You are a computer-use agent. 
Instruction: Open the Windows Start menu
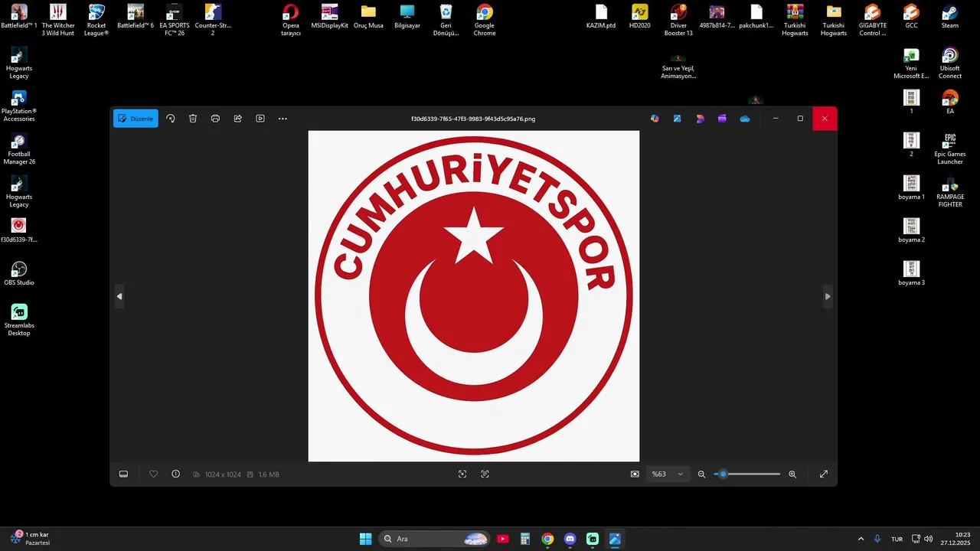click(366, 539)
